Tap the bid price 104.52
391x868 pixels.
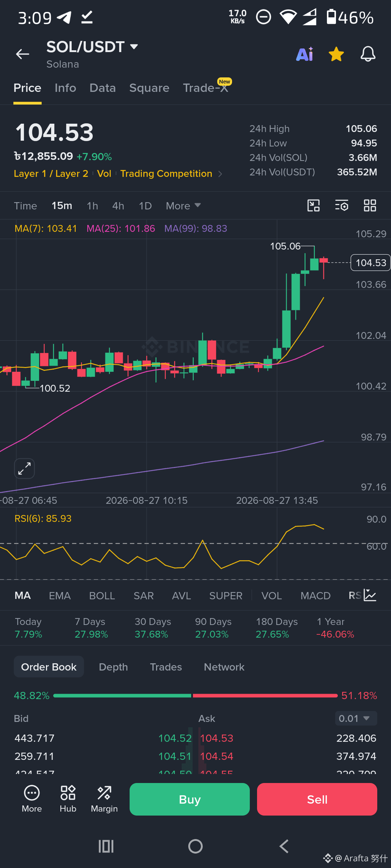[x=175, y=738]
